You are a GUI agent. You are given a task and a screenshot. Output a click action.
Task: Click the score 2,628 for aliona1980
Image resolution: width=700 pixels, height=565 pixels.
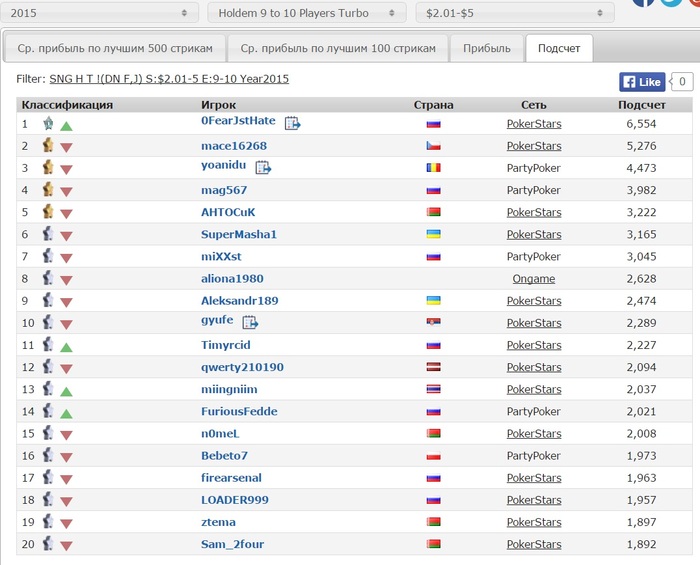641,279
